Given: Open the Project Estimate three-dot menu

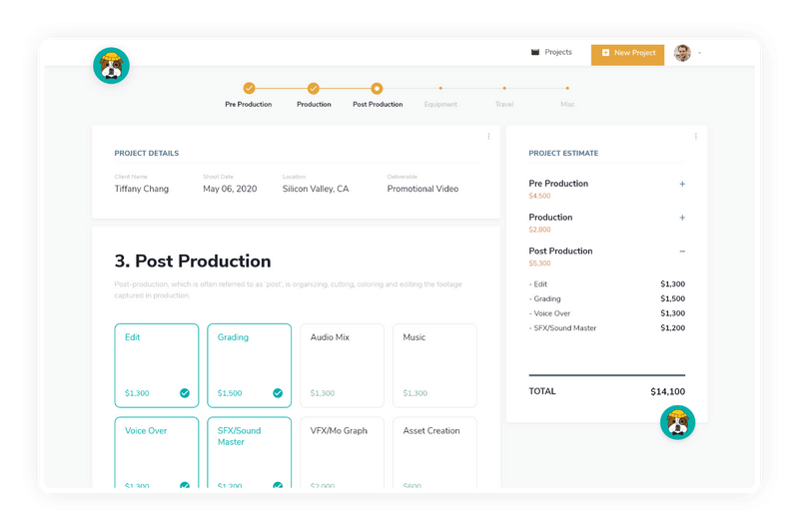Looking at the screenshot, I should [695, 136].
